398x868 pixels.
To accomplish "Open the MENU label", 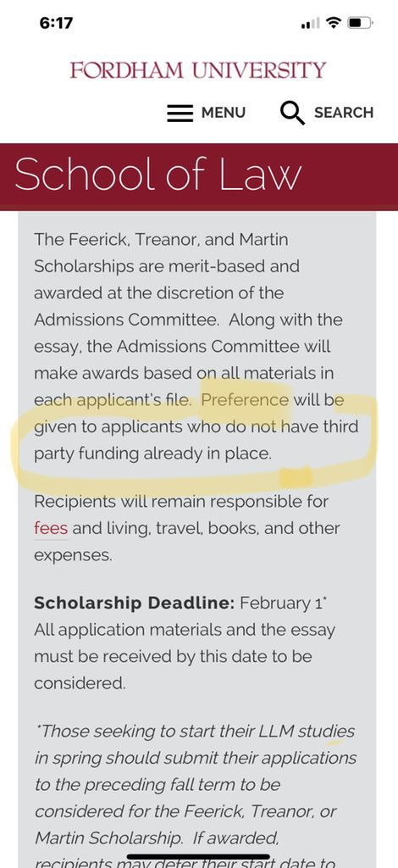I will coord(224,113).
